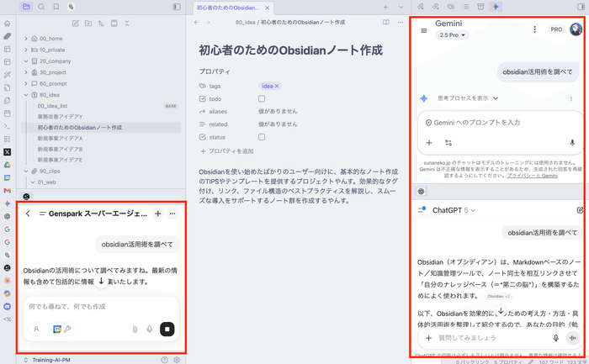Toggle the status property checkbox
The width and height of the screenshot is (589, 364).
point(262,137)
